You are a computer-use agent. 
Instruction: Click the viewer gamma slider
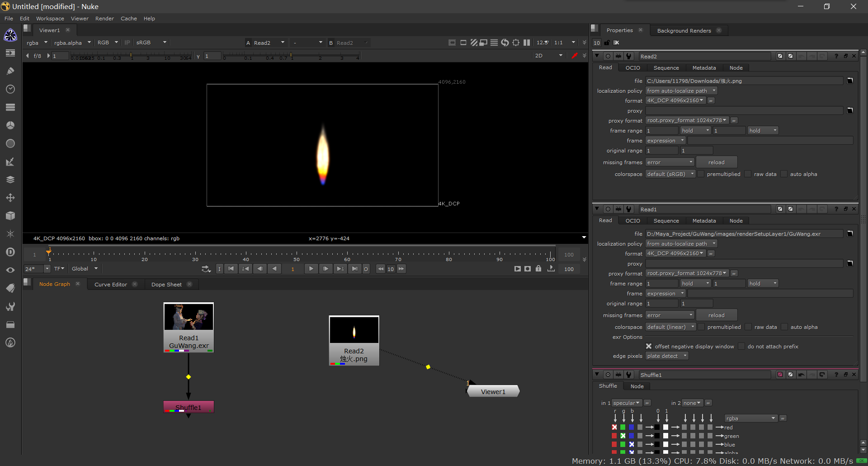coord(291,56)
